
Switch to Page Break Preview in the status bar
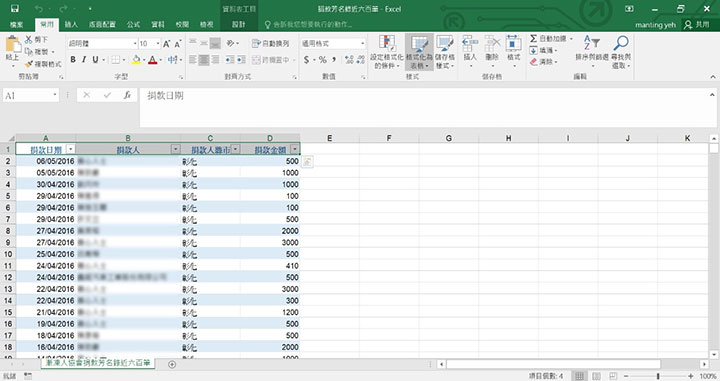coord(613,376)
